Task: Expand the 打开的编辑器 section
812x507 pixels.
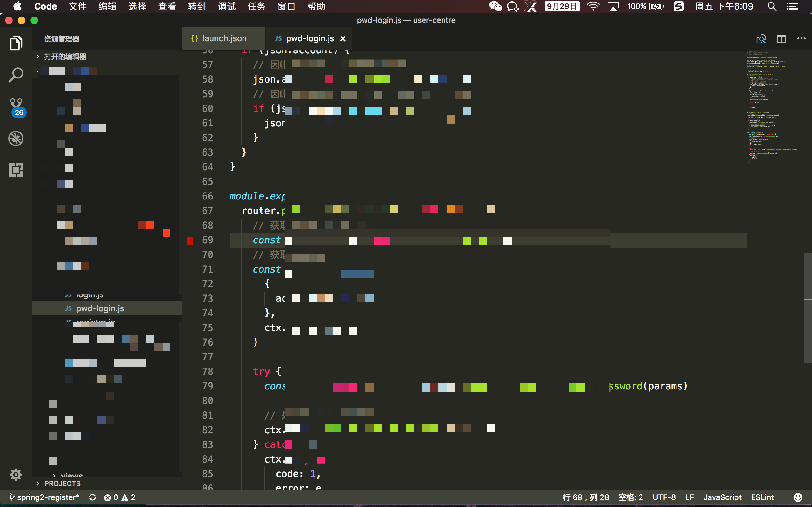Action: [65, 57]
